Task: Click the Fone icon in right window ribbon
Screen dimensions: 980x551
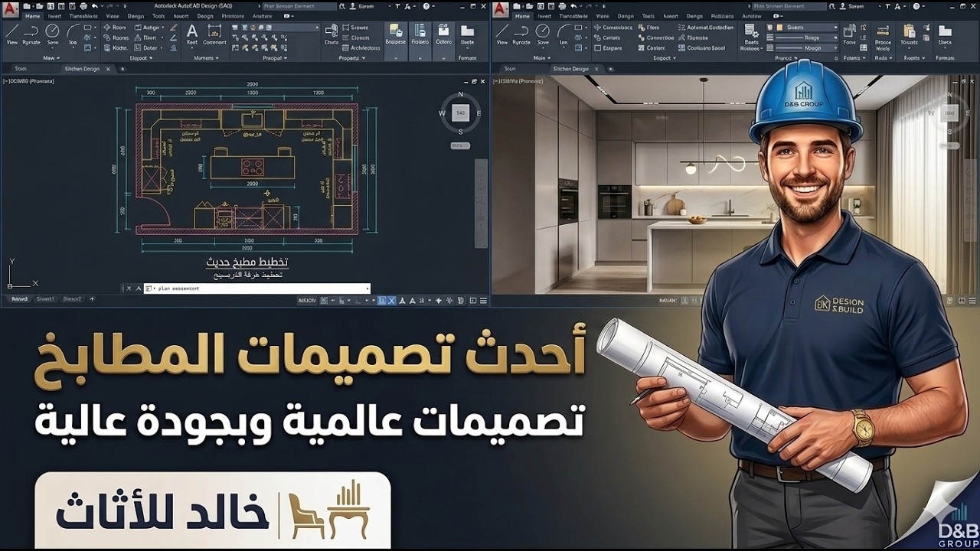Action: (x=850, y=34)
